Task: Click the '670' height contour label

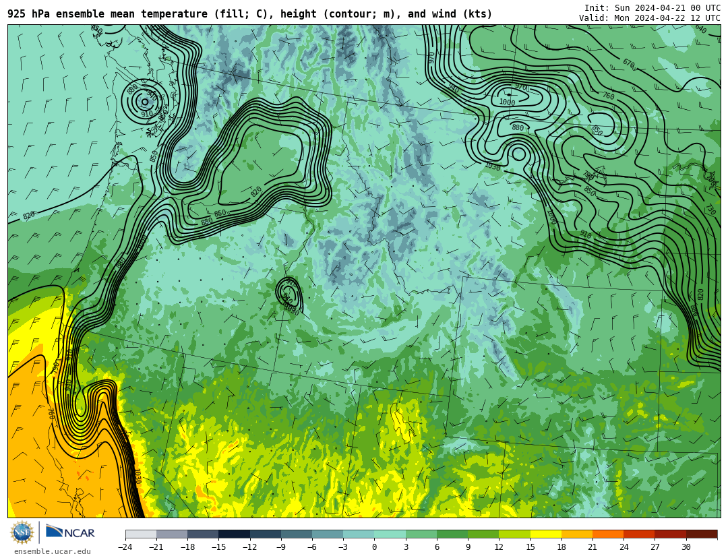Action: click(x=629, y=62)
